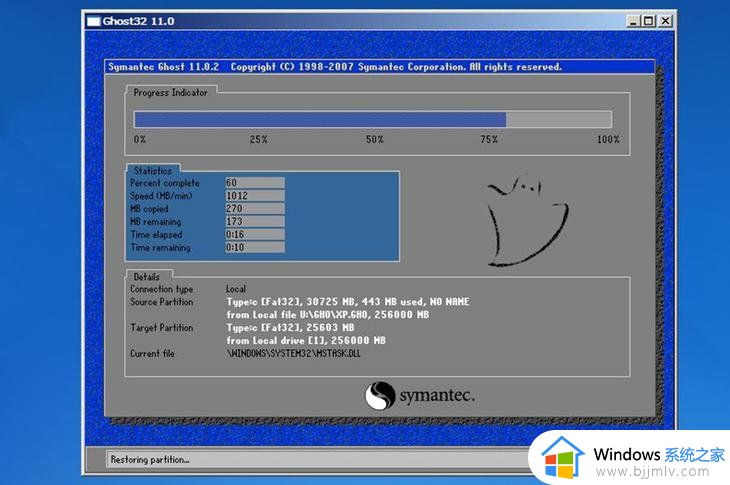Click the 100% progress scale label

pos(608,139)
